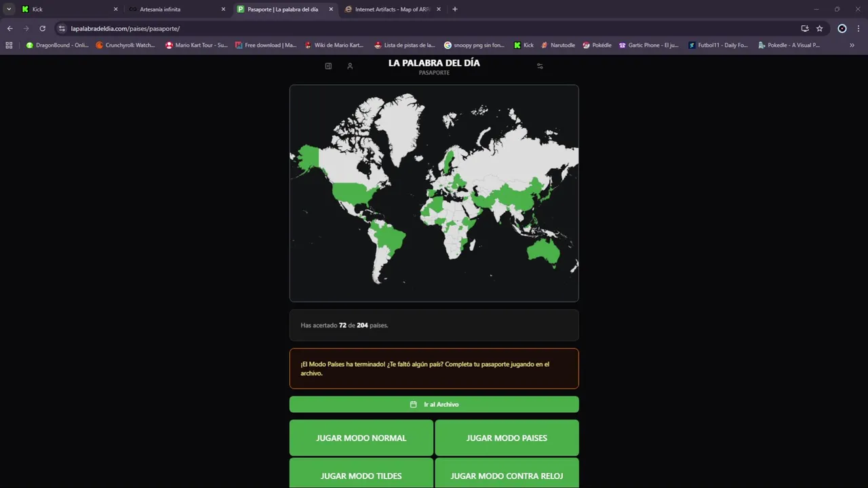Open the settings sliders icon in header
Viewport: 868px width, 488px height.
click(x=540, y=66)
